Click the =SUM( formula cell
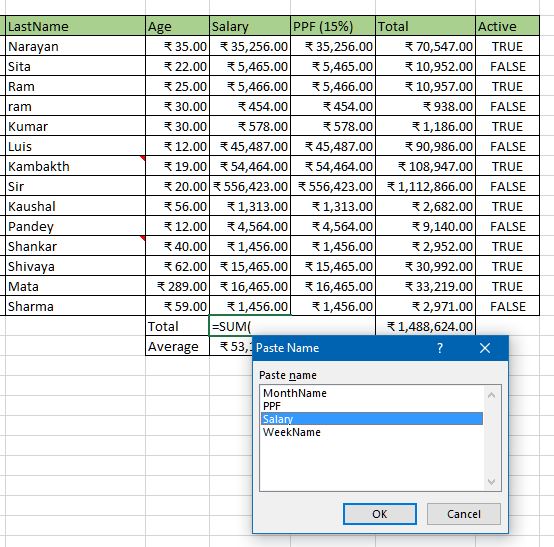Screen dimensions: 554x547 [x=250, y=326]
